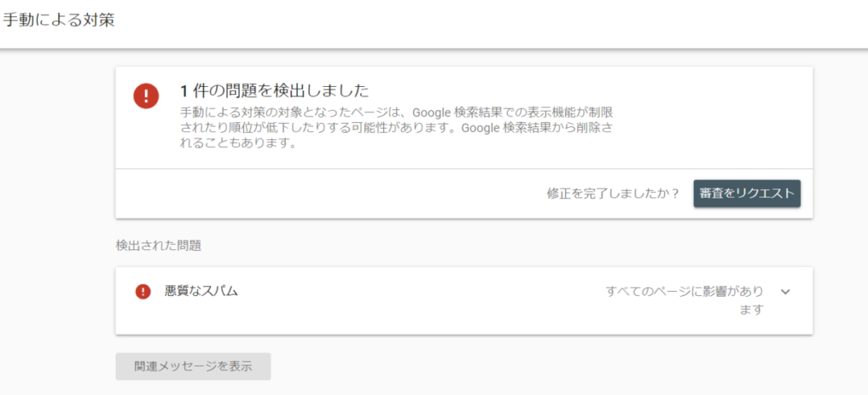
Task: Click the ます text under the affected-pages status
Action: 751,310
